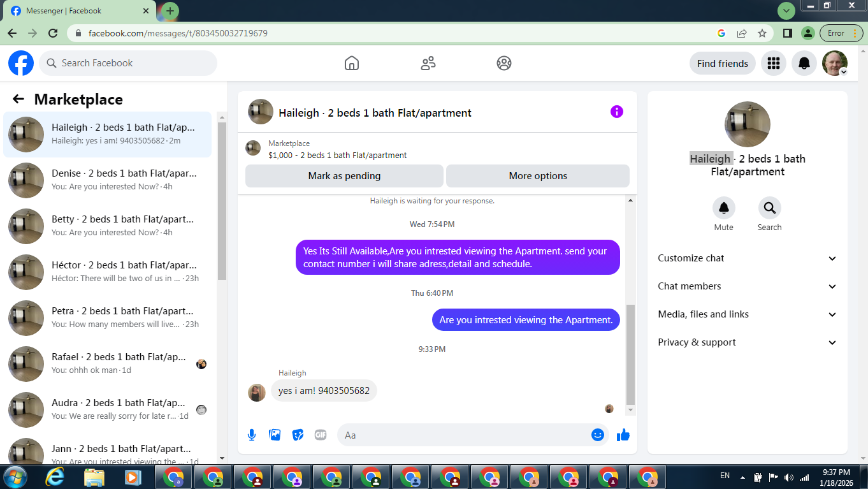
Task: Click Haileigh's avatar next to message
Action: point(256,393)
